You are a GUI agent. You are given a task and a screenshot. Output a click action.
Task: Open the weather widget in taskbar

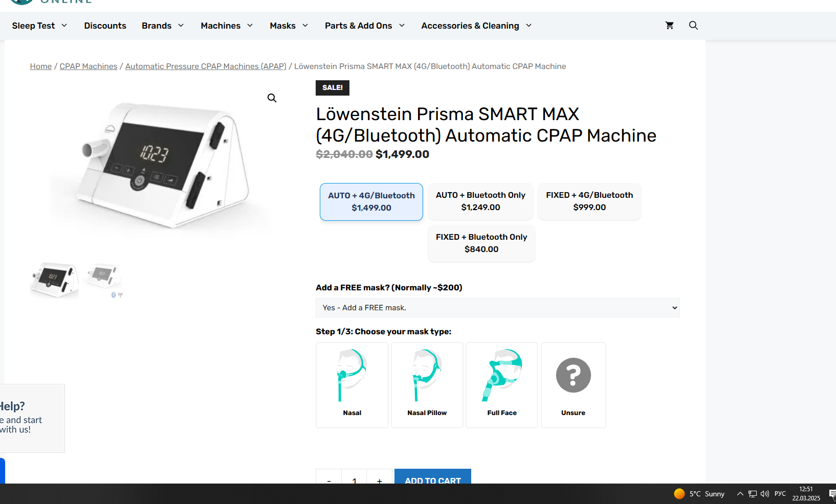[699, 494]
